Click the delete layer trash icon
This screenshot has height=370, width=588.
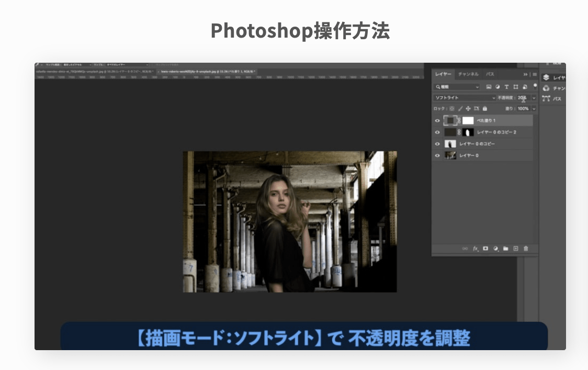click(x=526, y=249)
